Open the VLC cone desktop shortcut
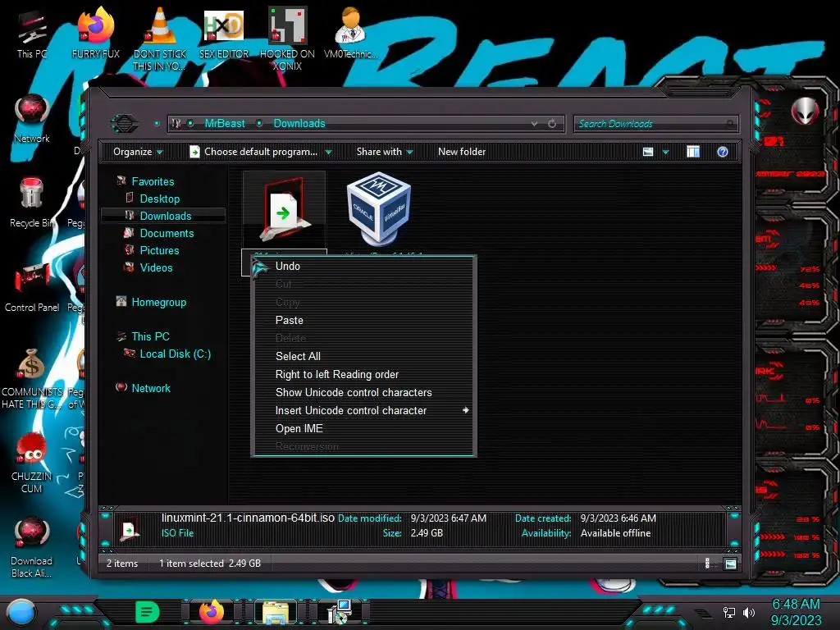This screenshot has width=840, height=630. coord(160,39)
